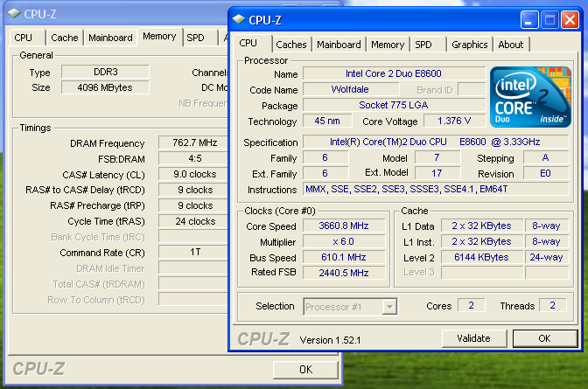The image size is (588, 389).
Task: Click the Core Speed value '3660.8 MHz'
Action: pos(344,226)
